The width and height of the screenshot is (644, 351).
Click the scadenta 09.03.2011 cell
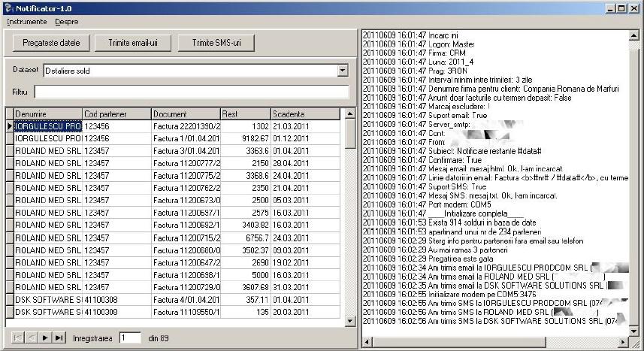coord(305,250)
